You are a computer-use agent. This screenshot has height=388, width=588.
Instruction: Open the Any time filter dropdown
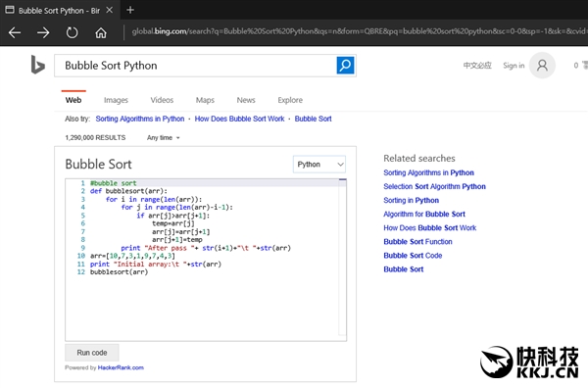tap(163, 137)
